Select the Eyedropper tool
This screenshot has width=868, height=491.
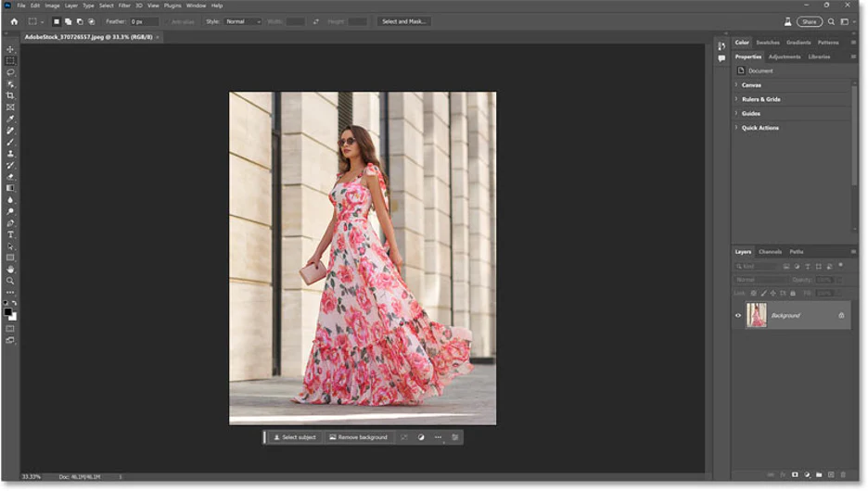click(10, 119)
